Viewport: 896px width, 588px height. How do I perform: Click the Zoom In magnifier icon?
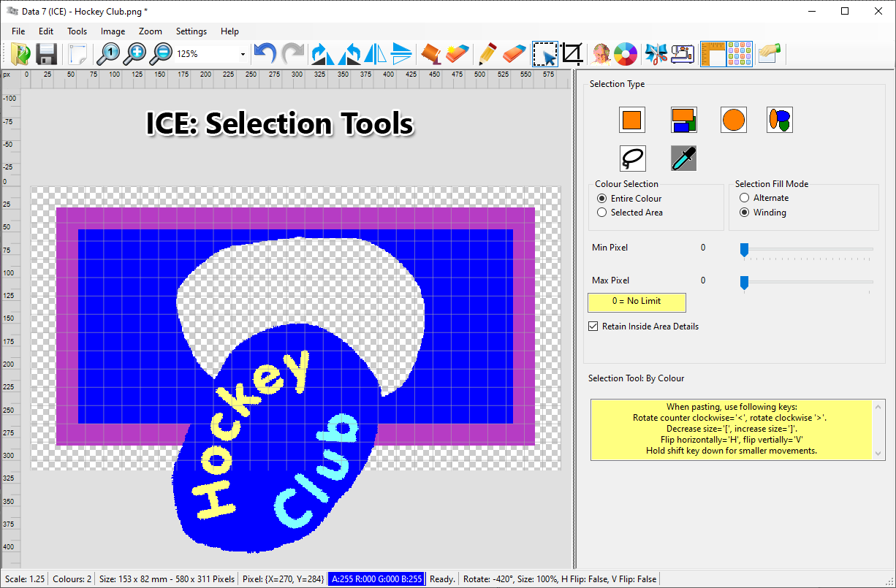click(135, 54)
